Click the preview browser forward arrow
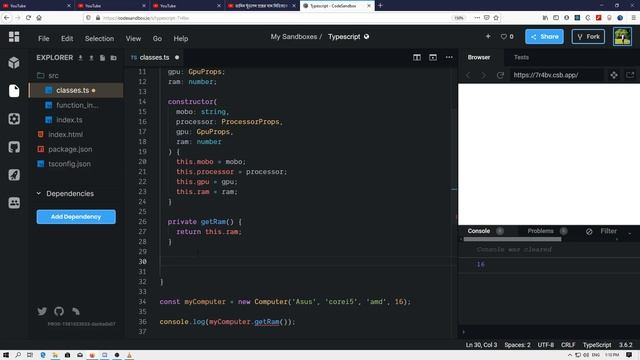The width and height of the screenshot is (640, 360). (484, 75)
